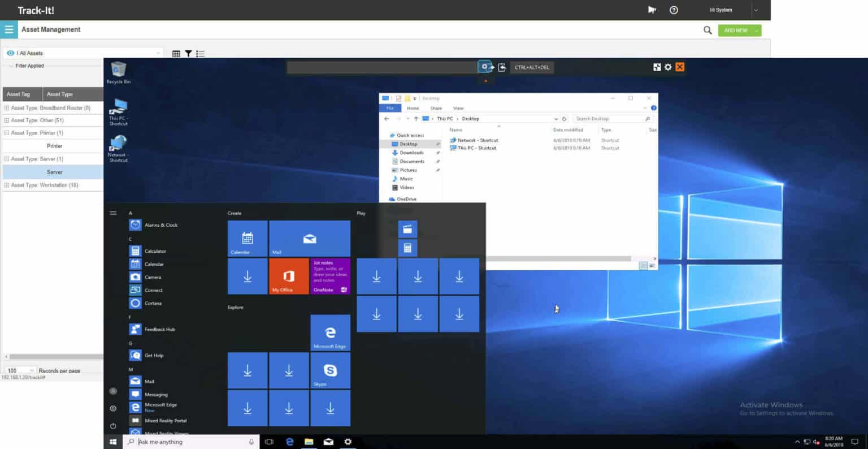Open remote session gear settings icon
Viewport: 868px width, 449px height.
pyautogui.click(x=668, y=67)
